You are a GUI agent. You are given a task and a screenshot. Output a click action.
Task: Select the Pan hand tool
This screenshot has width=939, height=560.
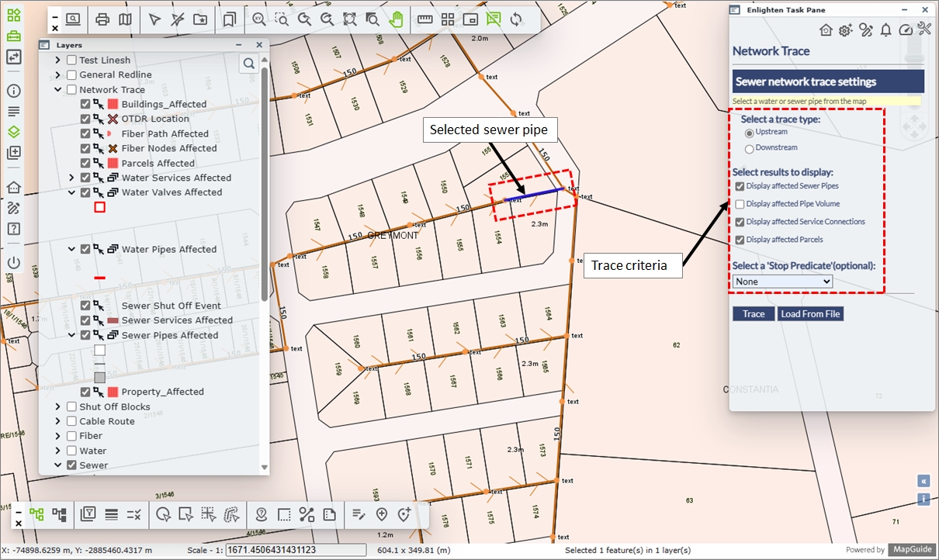point(396,19)
